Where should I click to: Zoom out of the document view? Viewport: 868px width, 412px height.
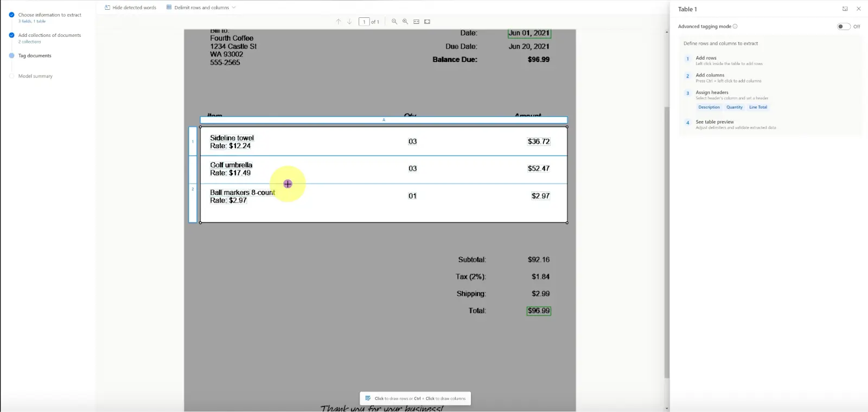[x=394, y=22]
